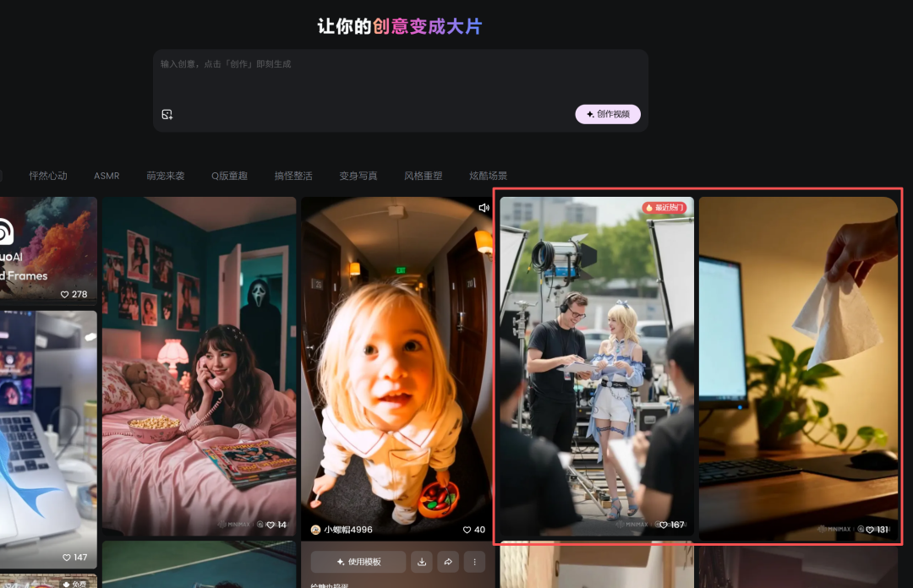The width and height of the screenshot is (913, 588).
Task: Choose the 风格重塑 category tab
Action: pyautogui.click(x=423, y=176)
